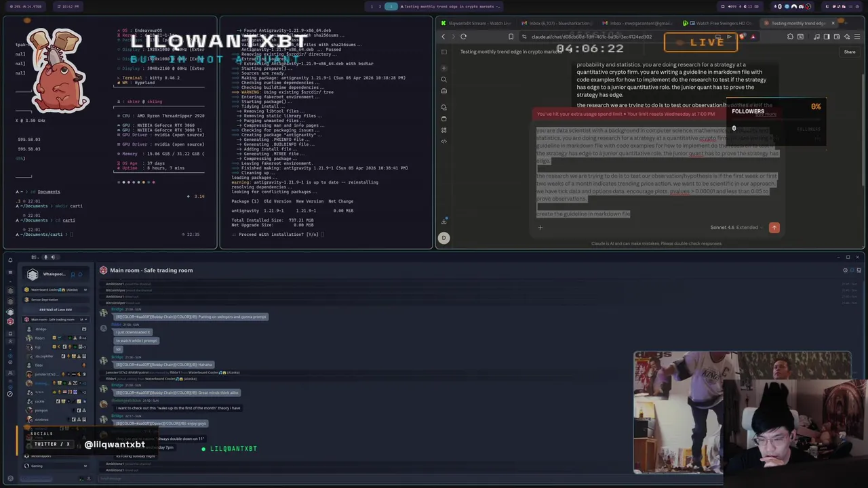This screenshot has height=488, width=868.
Task: Switch to liliqwantxbt Stream browser tab
Action: pyautogui.click(x=477, y=23)
